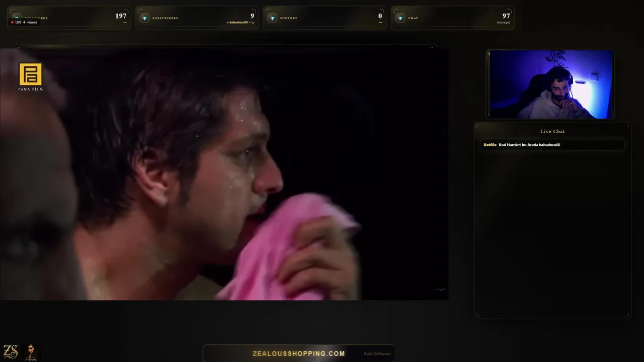The width and height of the screenshot is (644, 362).
Task: Select the BotRix chat message
Action: pos(552,145)
